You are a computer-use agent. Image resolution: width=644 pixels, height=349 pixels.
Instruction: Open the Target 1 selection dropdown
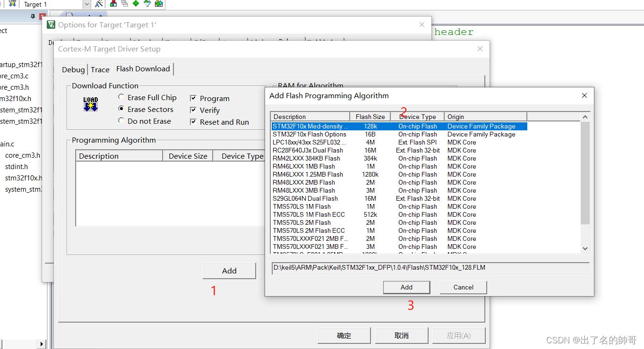[x=86, y=4]
